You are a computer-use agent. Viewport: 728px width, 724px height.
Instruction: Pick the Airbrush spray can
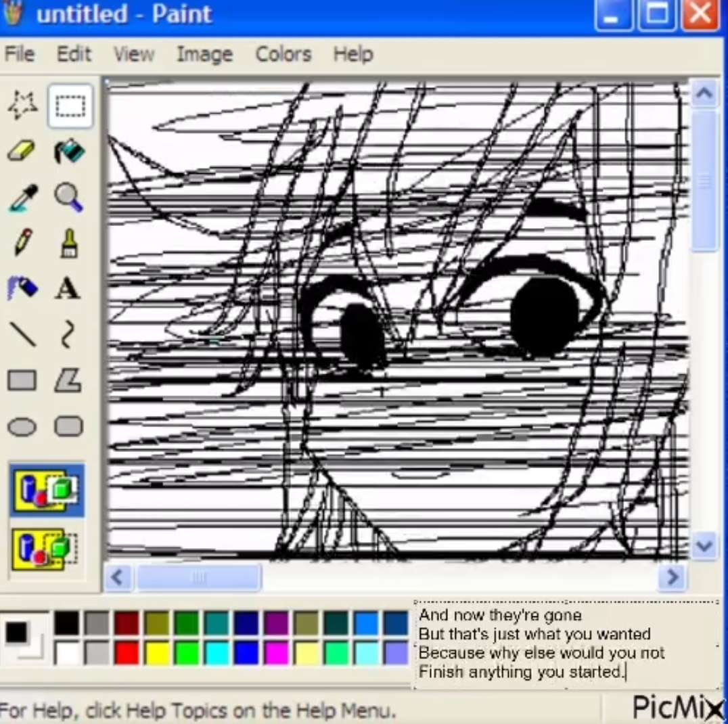22,288
